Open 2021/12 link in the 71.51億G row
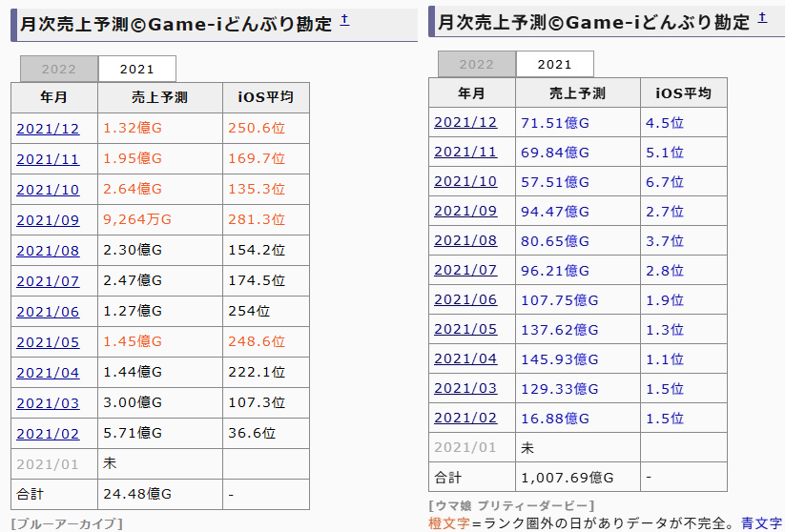Image resolution: width=785 pixels, height=532 pixels. [x=465, y=122]
